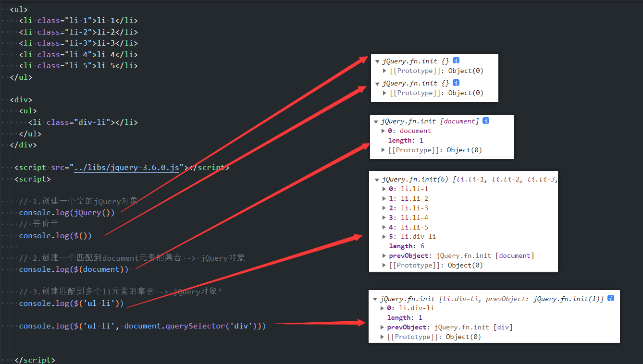The width and height of the screenshot is (643, 364).
Task: Expand prevObject: jQuery.fn.init [div]
Action: [382, 327]
